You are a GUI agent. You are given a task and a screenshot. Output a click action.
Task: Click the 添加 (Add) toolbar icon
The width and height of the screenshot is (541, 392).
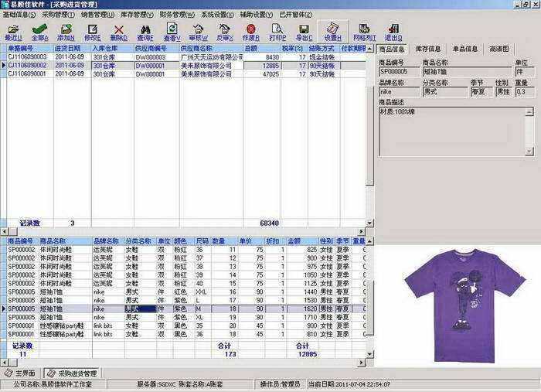pos(66,32)
